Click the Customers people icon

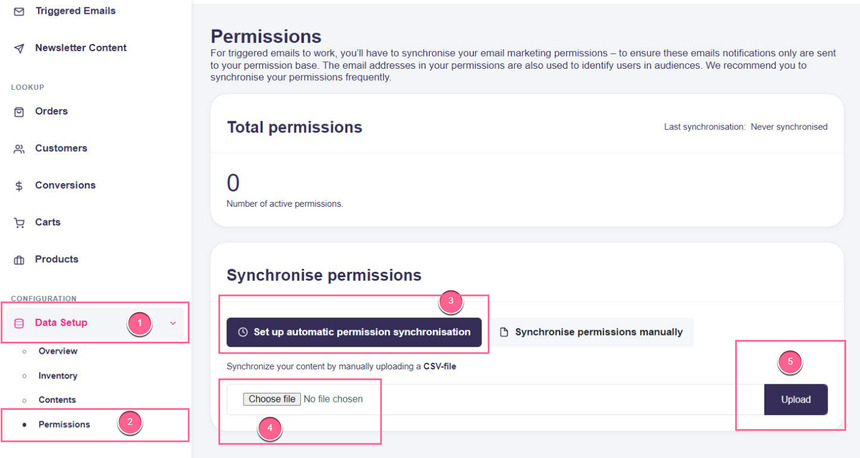click(19, 149)
